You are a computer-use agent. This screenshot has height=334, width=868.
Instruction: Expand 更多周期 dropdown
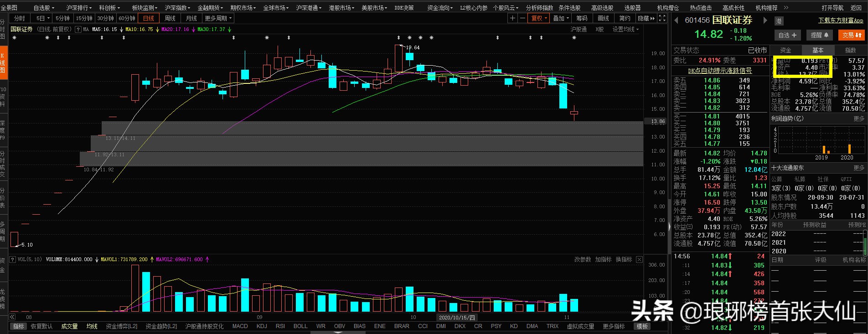[x=218, y=18]
